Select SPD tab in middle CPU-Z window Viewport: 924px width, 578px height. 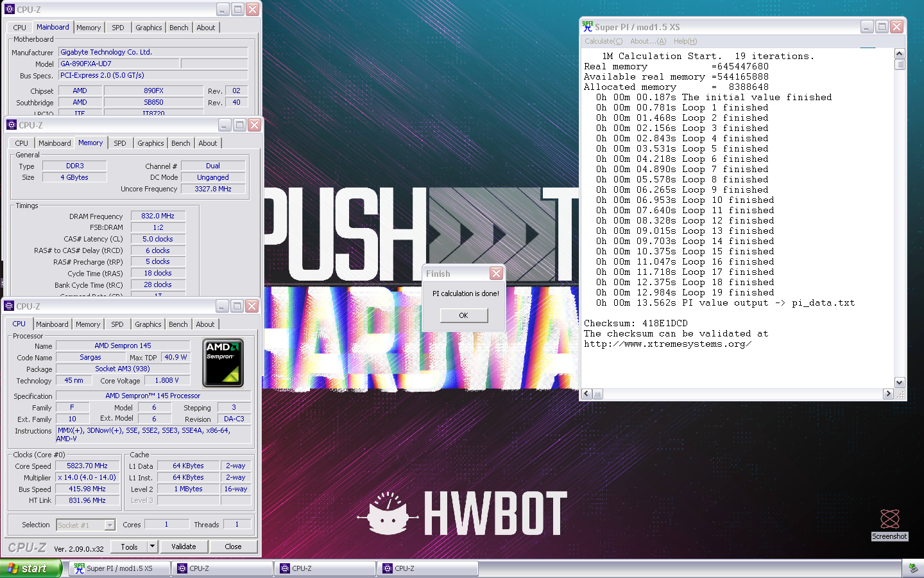pyautogui.click(x=120, y=143)
